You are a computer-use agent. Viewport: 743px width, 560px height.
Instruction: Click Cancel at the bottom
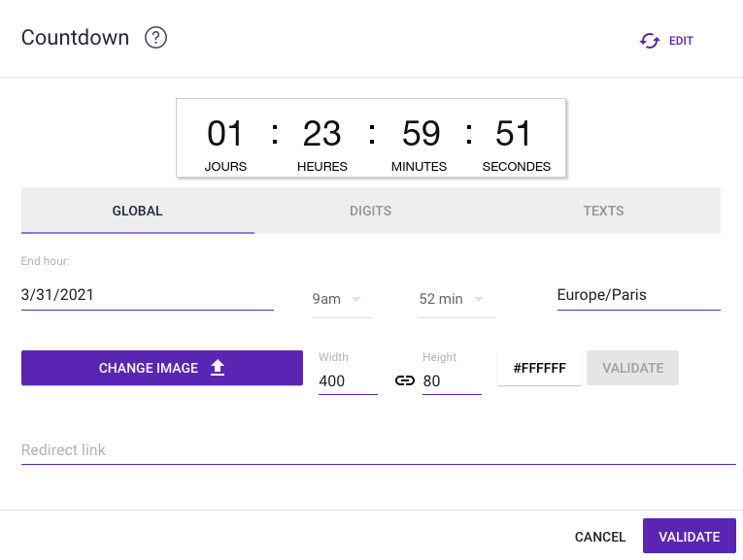click(600, 537)
